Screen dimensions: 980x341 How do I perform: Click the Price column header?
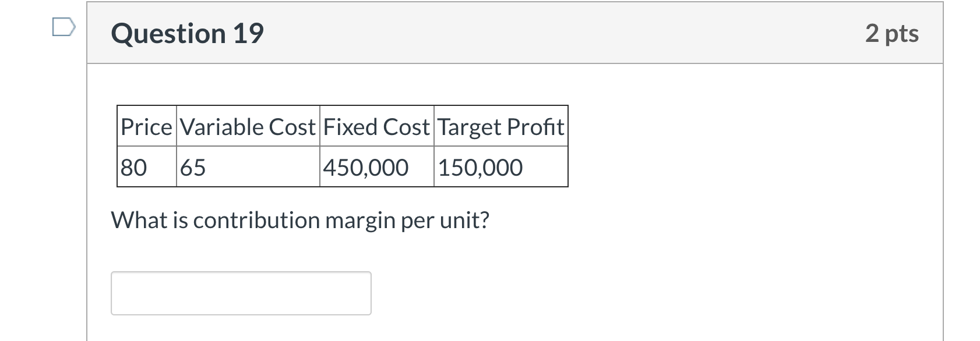(146, 126)
